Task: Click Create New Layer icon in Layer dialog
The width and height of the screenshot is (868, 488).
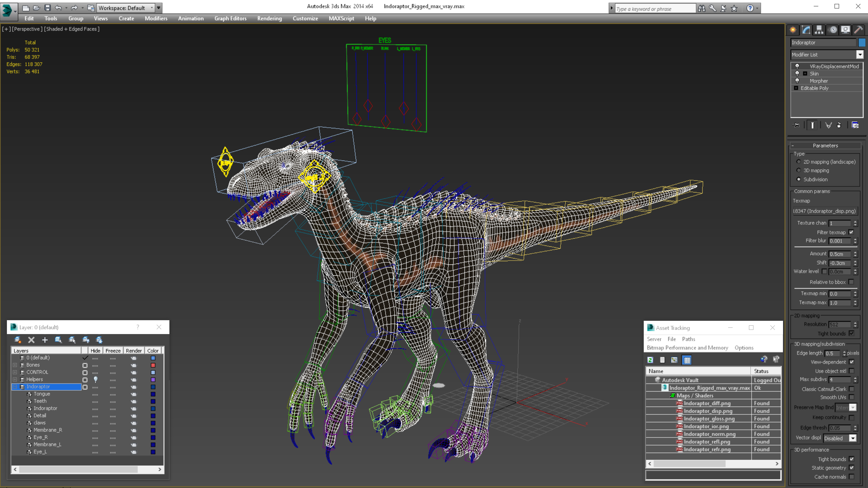Action: pyautogui.click(x=18, y=340)
